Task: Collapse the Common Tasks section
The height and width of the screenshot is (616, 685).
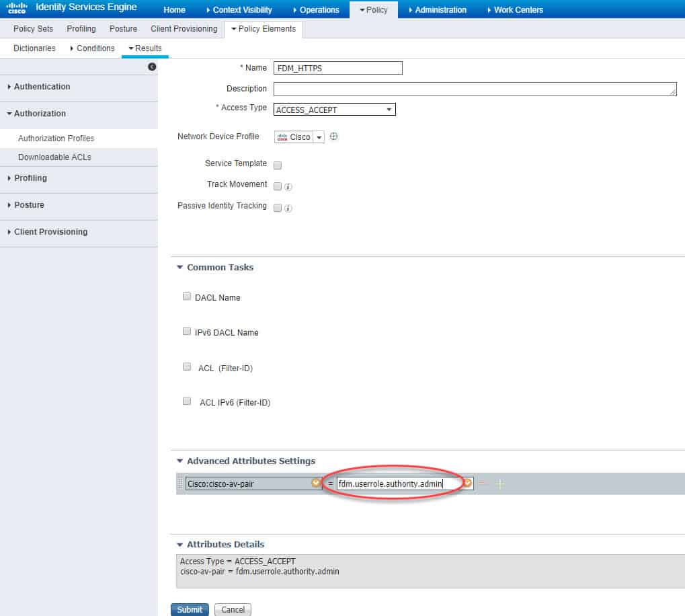Action: tap(179, 267)
